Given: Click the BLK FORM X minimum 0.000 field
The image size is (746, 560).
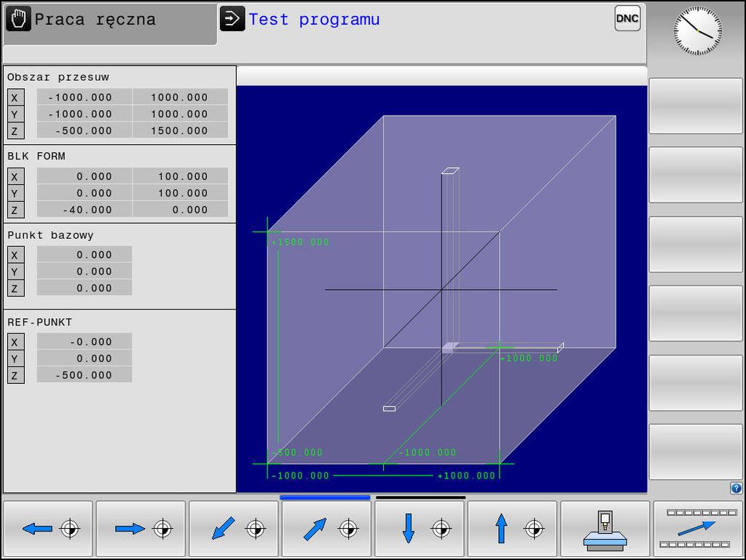Looking at the screenshot, I should point(85,176).
